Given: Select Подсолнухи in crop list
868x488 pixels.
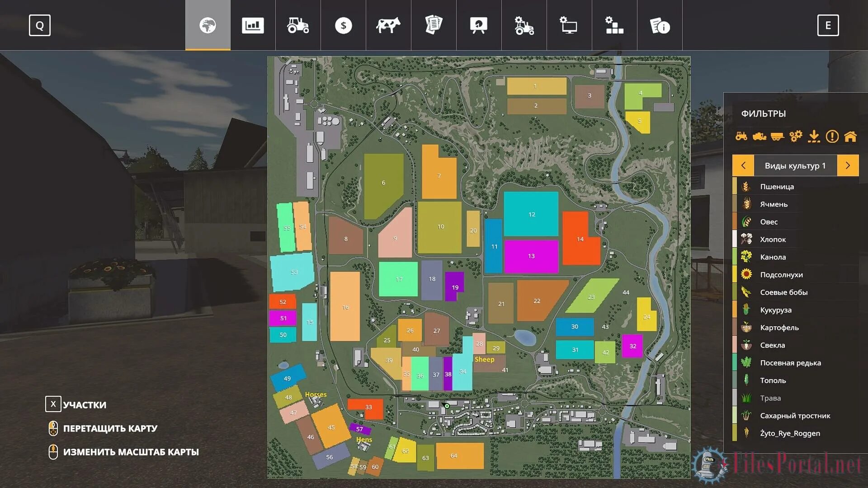Looking at the screenshot, I should 796,275.
